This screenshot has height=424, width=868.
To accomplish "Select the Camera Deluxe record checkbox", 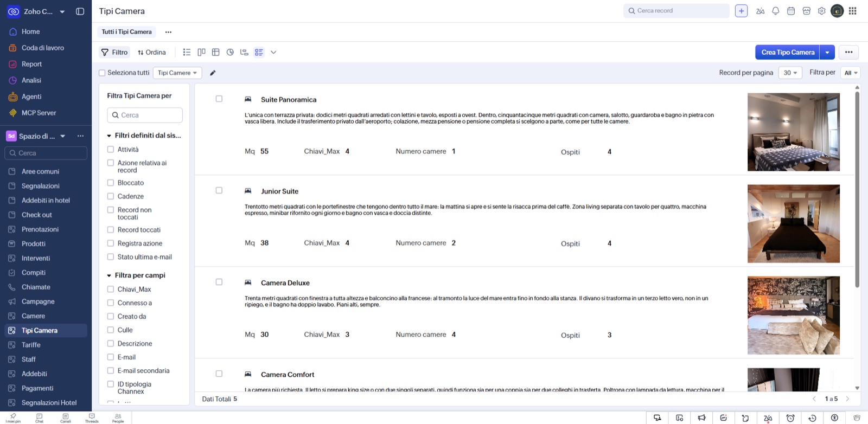I will point(219,282).
